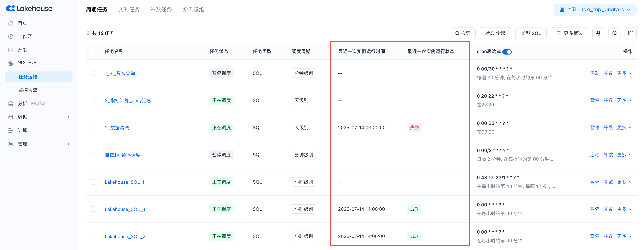The height and width of the screenshot is (250, 644).
Task: Open the 更多筛选 filter button
Action: tap(569, 33)
